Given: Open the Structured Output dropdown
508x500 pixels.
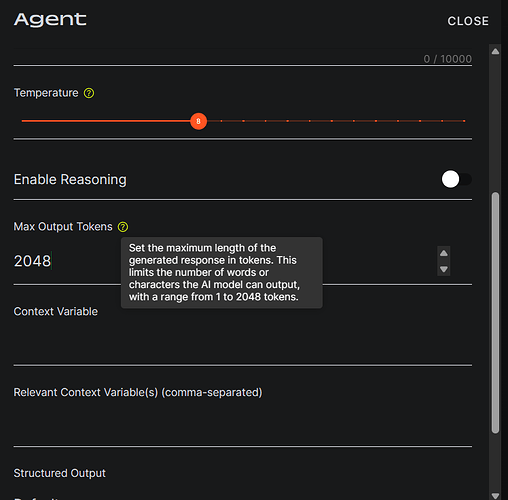Looking at the screenshot, I should click(243, 497).
